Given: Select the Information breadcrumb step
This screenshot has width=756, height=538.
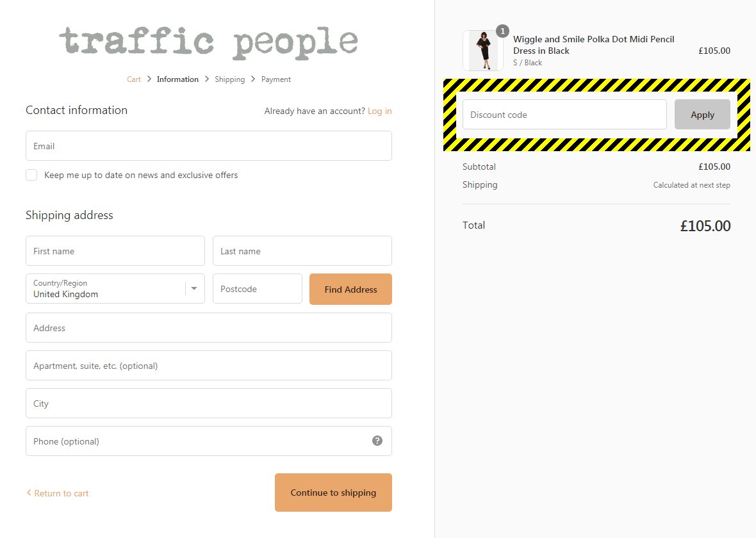Looking at the screenshot, I should [177, 79].
